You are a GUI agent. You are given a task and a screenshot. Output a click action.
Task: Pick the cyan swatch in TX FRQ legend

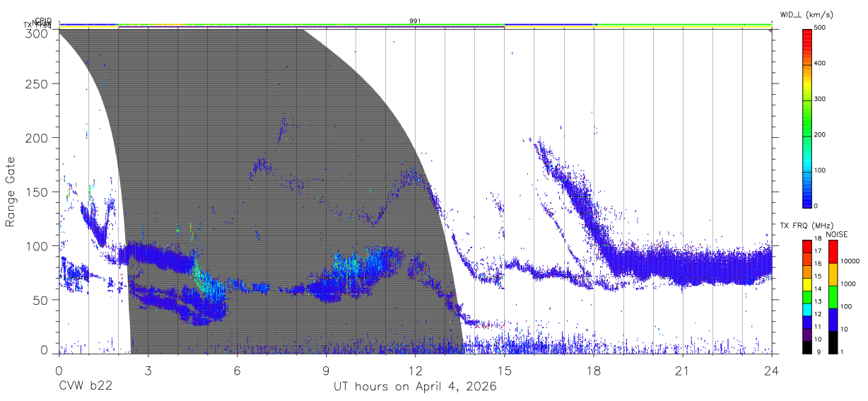click(807, 308)
